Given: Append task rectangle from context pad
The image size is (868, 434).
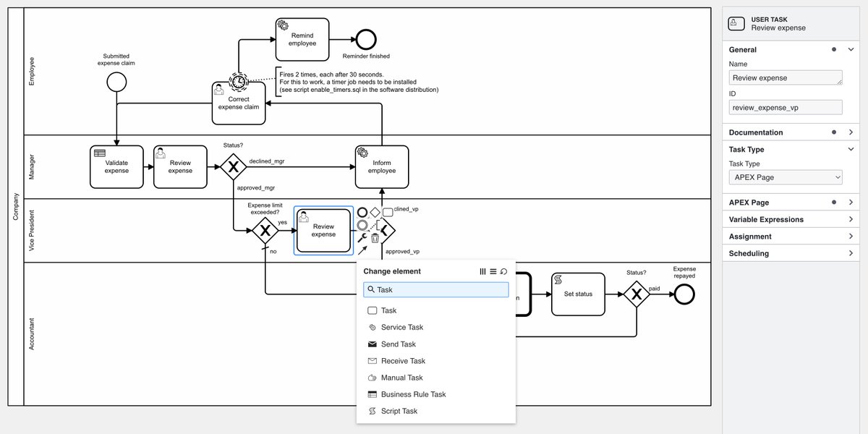Looking at the screenshot, I should tap(388, 212).
